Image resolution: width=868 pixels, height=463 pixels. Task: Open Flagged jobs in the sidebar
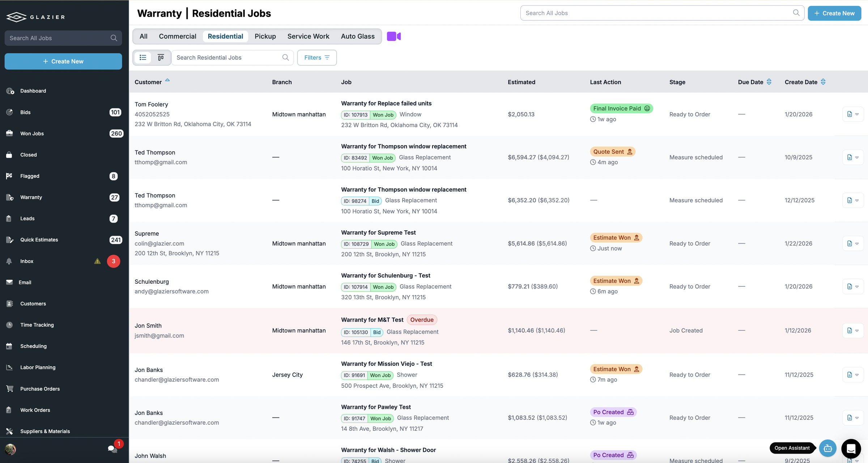click(x=30, y=176)
